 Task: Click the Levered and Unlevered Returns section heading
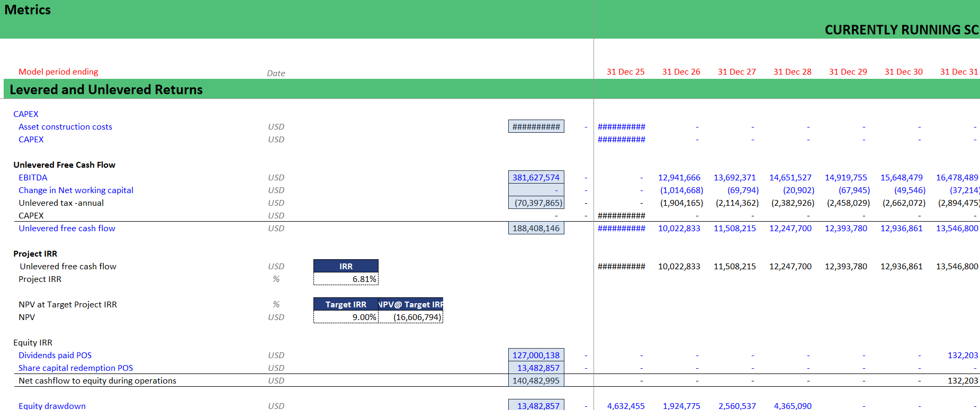pos(106,89)
